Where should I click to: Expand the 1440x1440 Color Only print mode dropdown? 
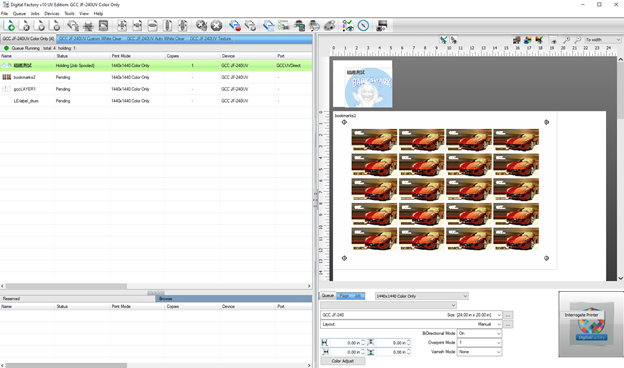pyautogui.click(x=421, y=296)
